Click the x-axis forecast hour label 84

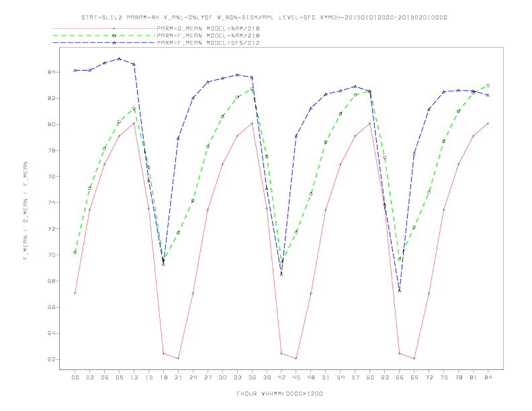pyautogui.click(x=488, y=377)
